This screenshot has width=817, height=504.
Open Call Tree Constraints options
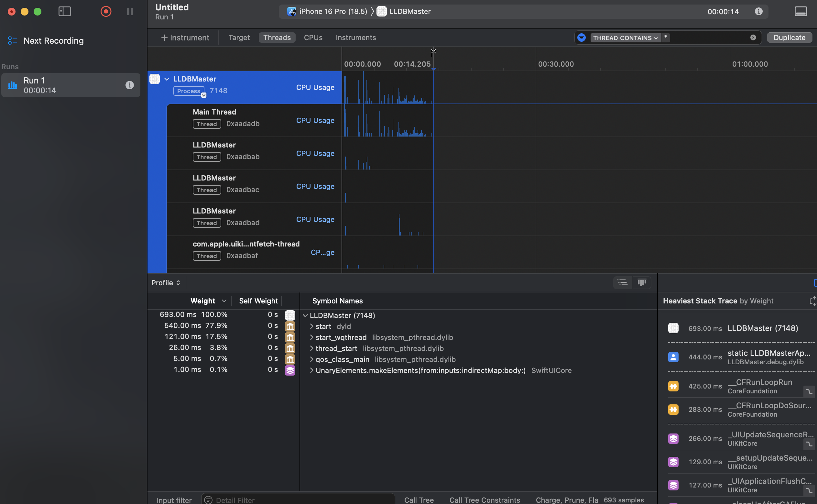(485, 500)
